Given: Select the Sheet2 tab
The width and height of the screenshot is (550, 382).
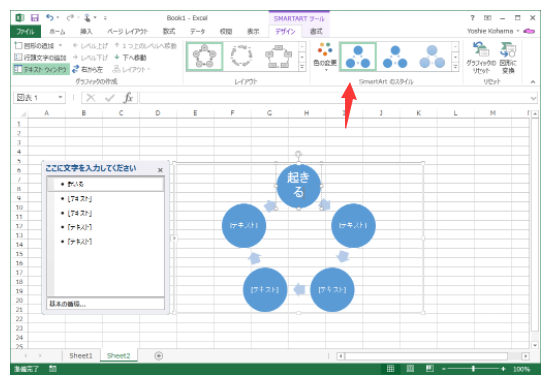Looking at the screenshot, I should click(x=119, y=356).
